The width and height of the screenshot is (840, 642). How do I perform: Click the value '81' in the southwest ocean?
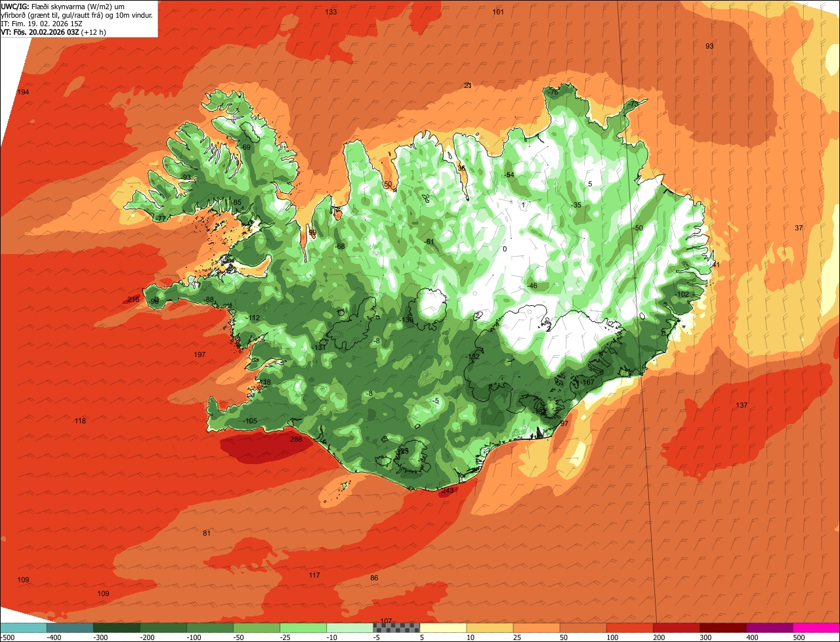pos(207,534)
